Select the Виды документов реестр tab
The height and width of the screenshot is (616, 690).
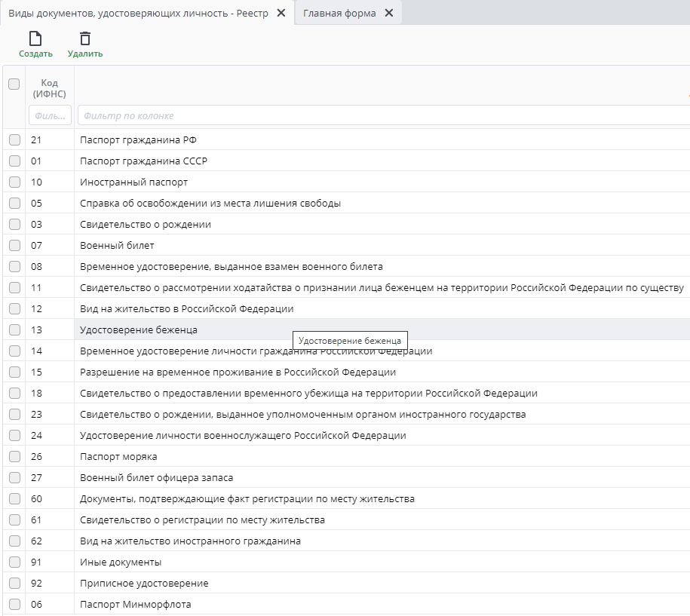click(138, 13)
